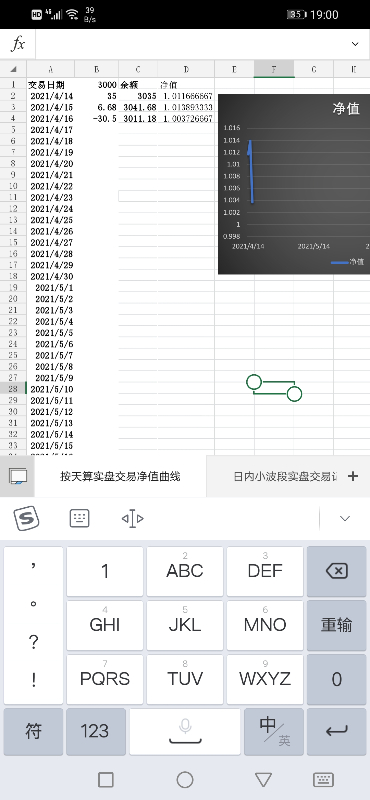
Task: Select cell with balance 3041.68
Action: pyautogui.click(x=138, y=107)
